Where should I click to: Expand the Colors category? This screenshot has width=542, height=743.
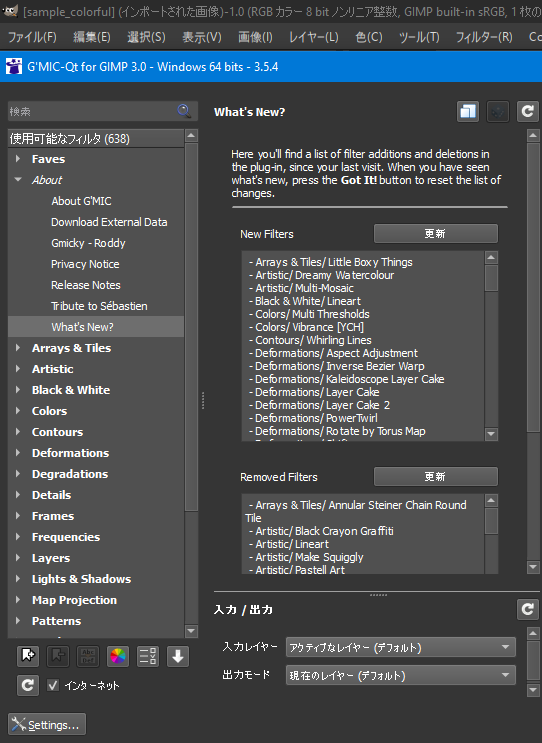coord(18,411)
